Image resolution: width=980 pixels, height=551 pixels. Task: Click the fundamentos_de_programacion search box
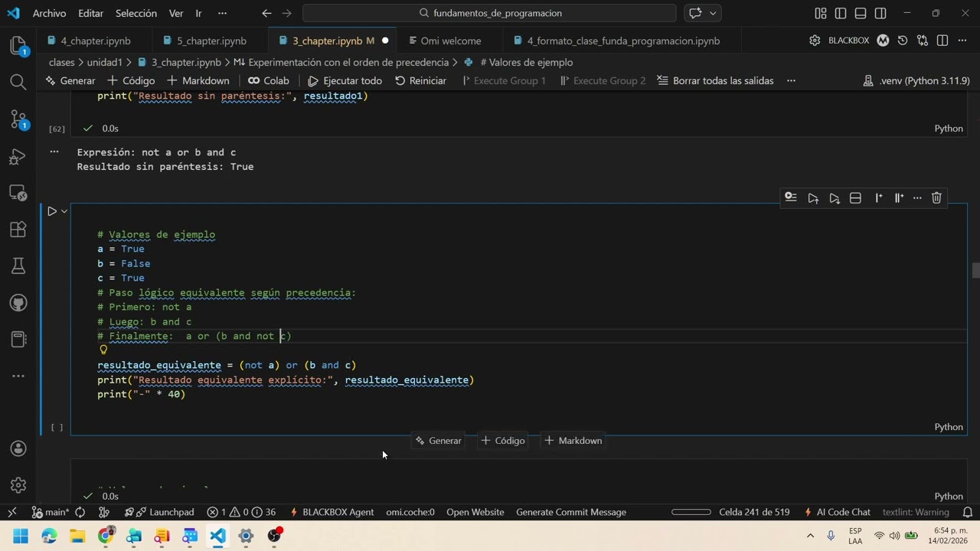(489, 13)
